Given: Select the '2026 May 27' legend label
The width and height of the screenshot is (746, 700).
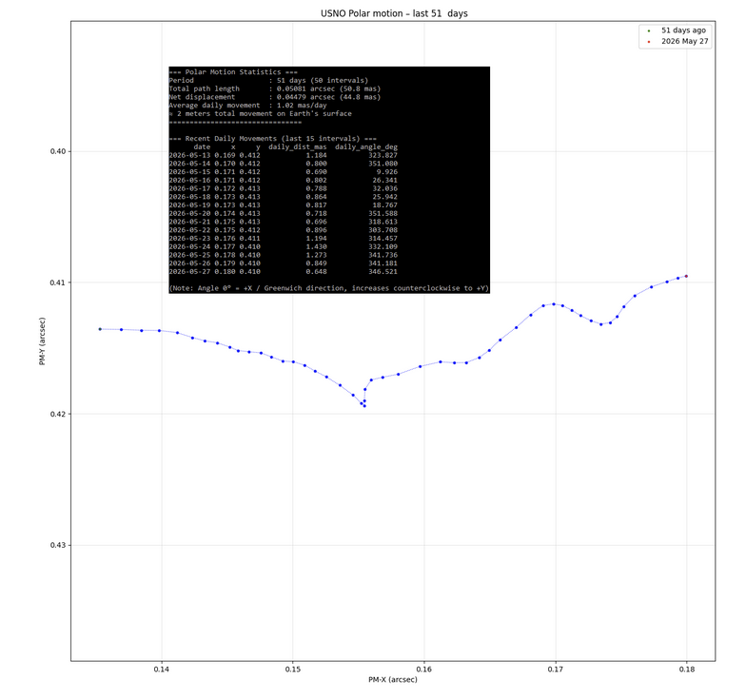Looking at the screenshot, I should point(685,42).
